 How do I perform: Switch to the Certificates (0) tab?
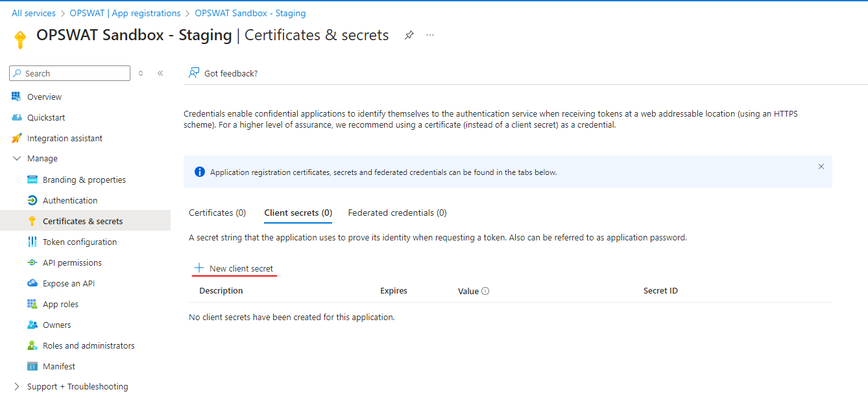pyautogui.click(x=217, y=213)
